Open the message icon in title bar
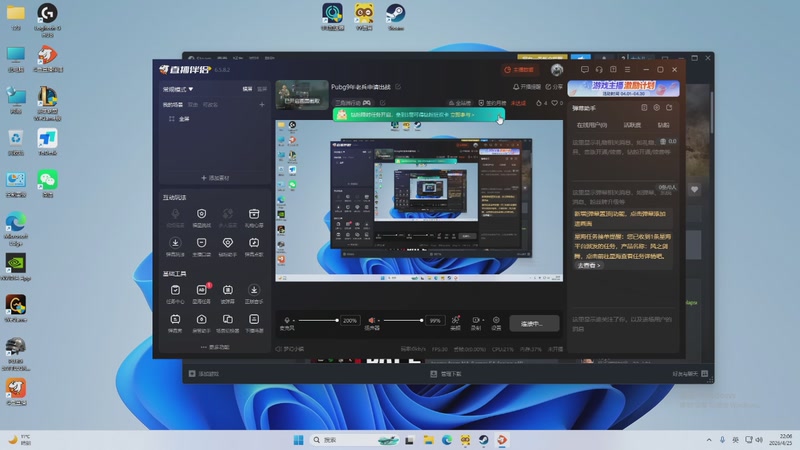 point(585,69)
